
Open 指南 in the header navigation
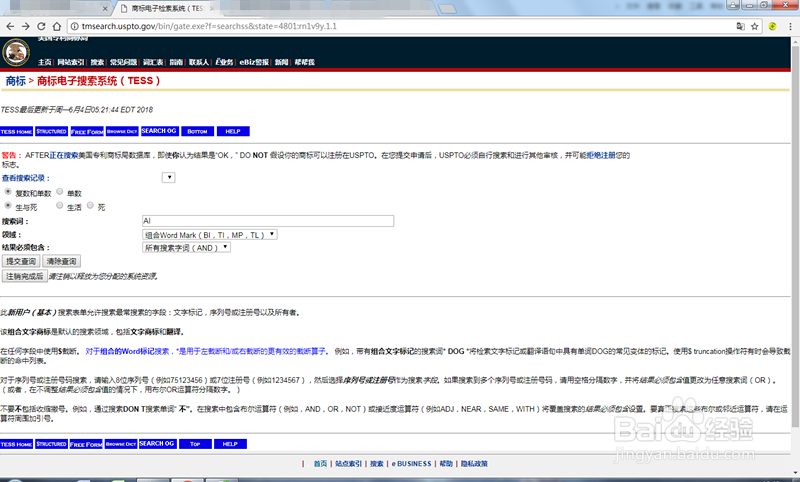tap(176, 62)
